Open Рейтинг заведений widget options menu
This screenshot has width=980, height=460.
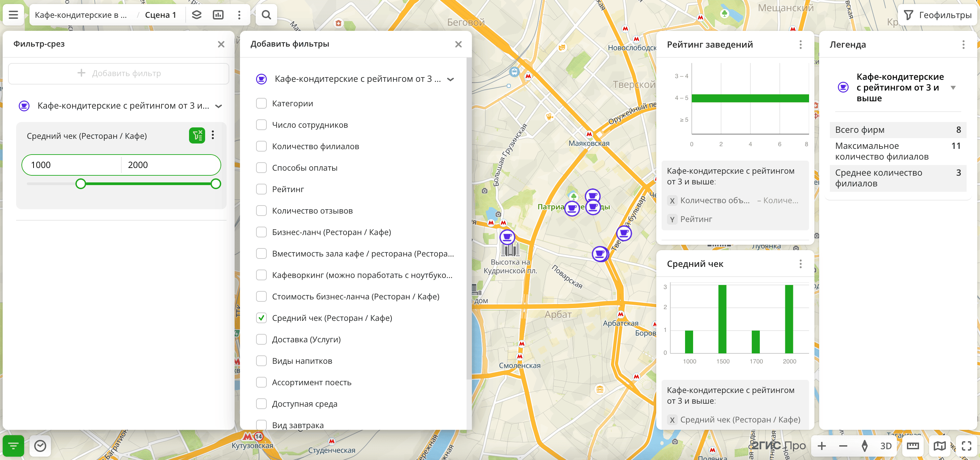pyautogui.click(x=800, y=45)
